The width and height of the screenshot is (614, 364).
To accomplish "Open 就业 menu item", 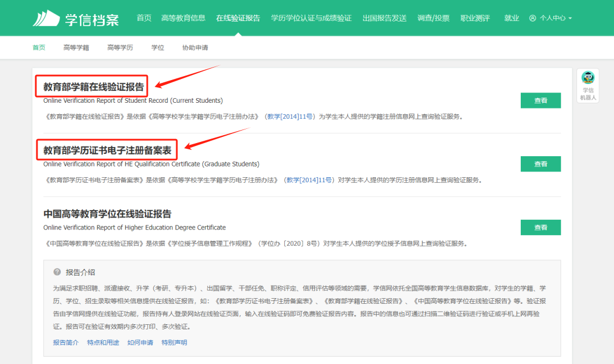I will click(x=512, y=18).
